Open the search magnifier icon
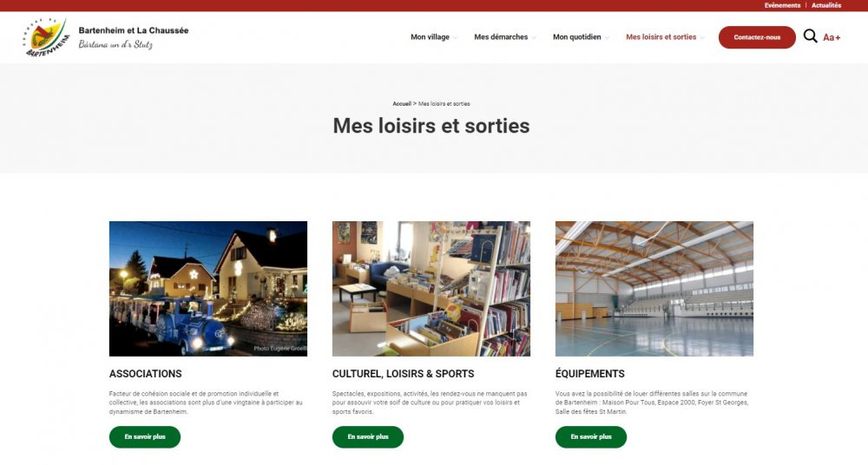This screenshot has height=465, width=868. click(810, 36)
